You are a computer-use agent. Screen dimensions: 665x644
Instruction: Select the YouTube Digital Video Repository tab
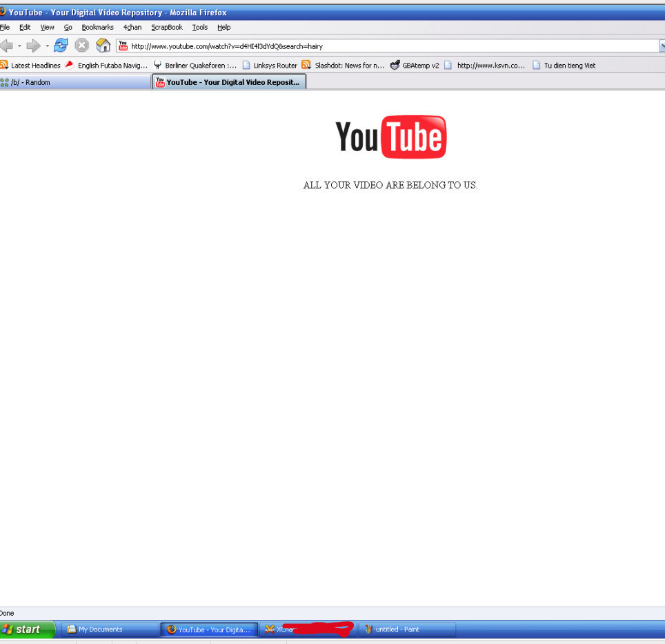coord(229,82)
